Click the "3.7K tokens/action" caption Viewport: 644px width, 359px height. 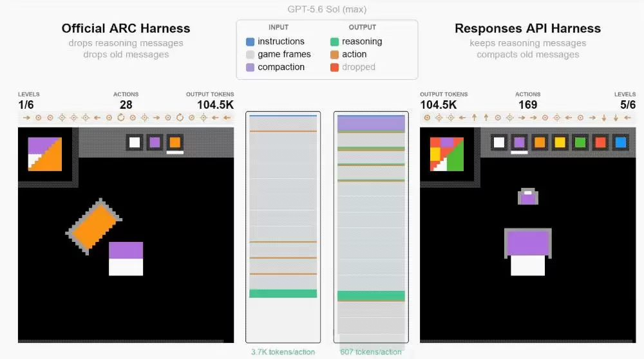pos(283,352)
